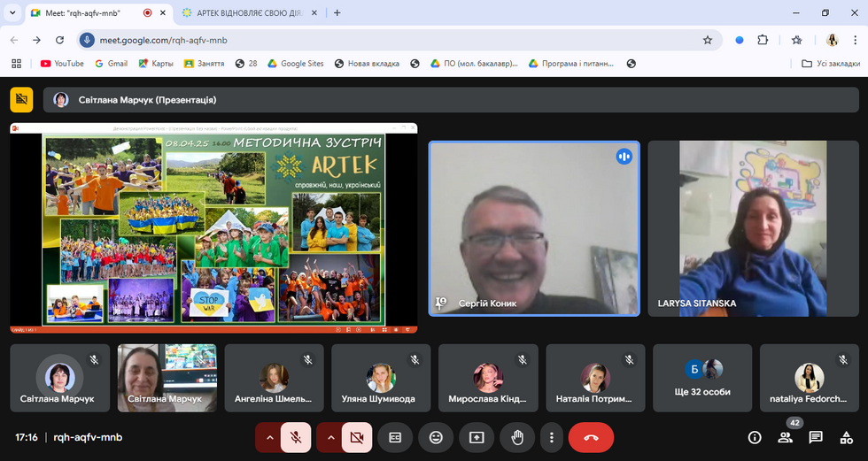Open Заняття bookmark
Viewport: 868px width, 461px height.
[205, 64]
